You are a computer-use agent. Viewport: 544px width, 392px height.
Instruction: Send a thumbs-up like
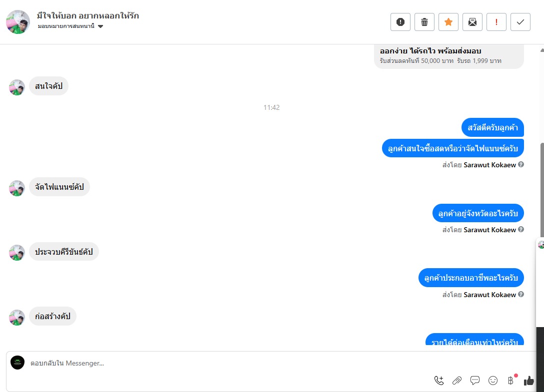528,381
